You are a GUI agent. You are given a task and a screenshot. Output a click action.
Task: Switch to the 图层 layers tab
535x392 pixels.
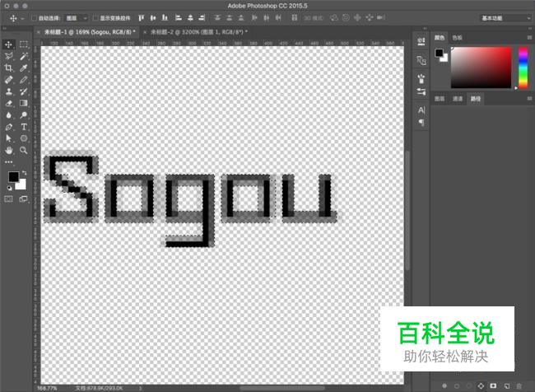tap(440, 99)
